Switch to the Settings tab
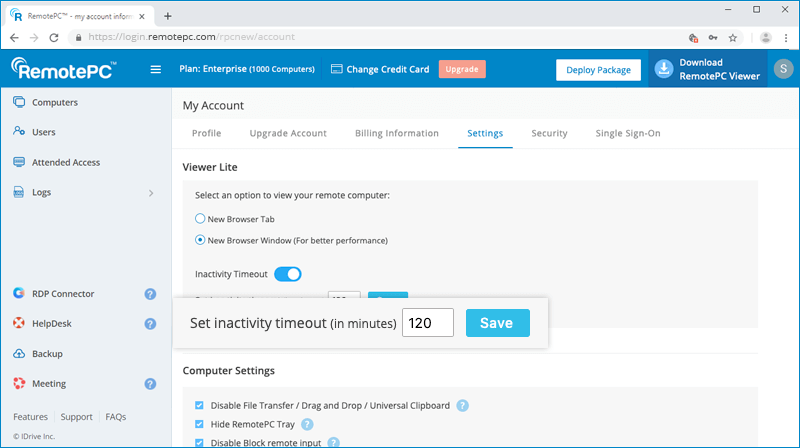800x448 pixels. tap(485, 133)
